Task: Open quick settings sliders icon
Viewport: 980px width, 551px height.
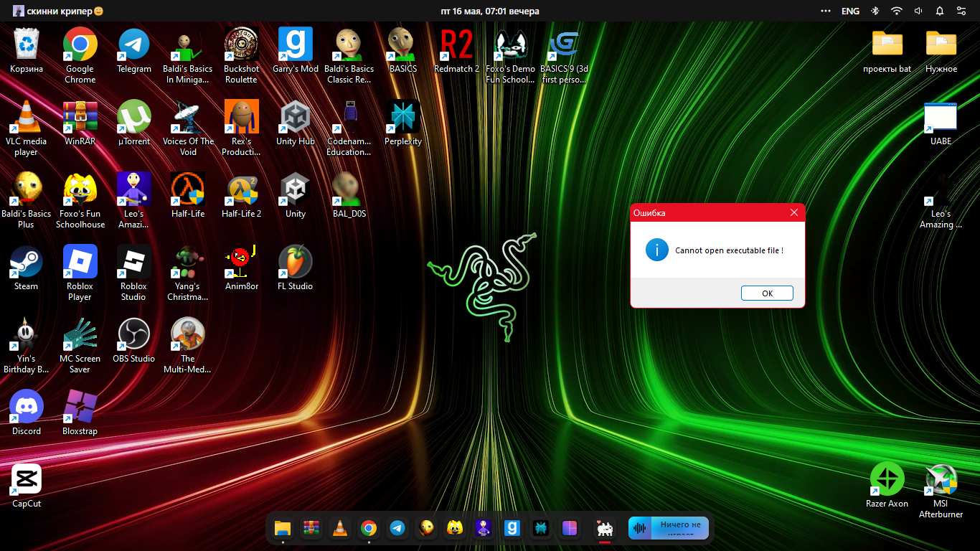Action: tap(961, 11)
